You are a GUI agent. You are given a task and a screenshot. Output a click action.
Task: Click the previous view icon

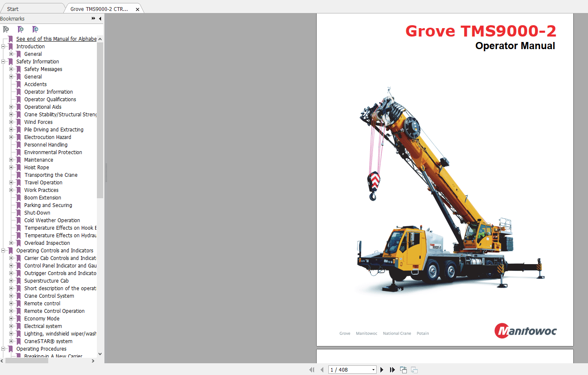click(x=403, y=370)
